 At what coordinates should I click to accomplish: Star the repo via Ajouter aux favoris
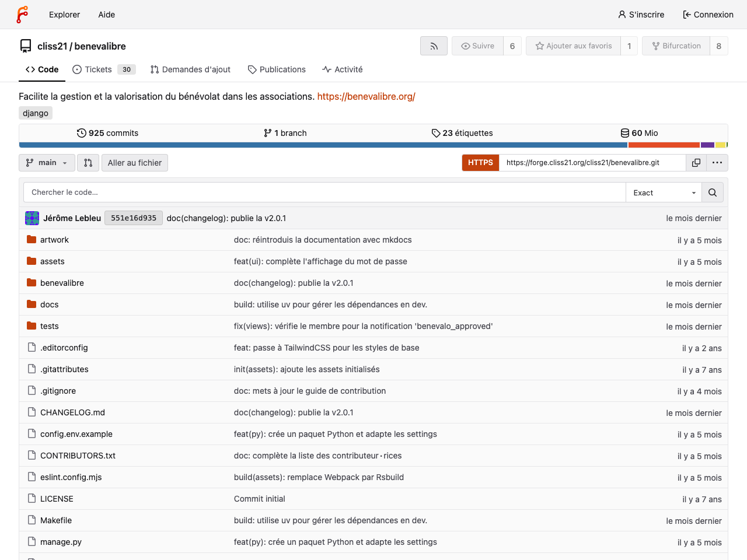tap(573, 45)
